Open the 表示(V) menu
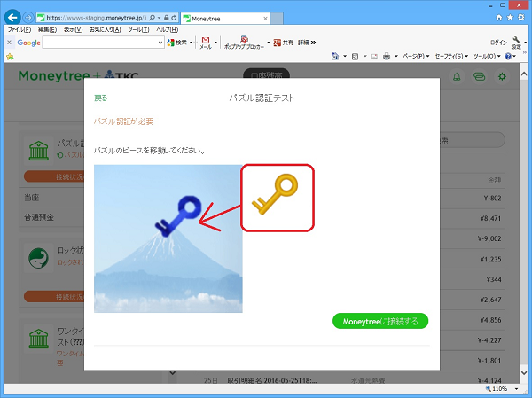 click(x=73, y=30)
